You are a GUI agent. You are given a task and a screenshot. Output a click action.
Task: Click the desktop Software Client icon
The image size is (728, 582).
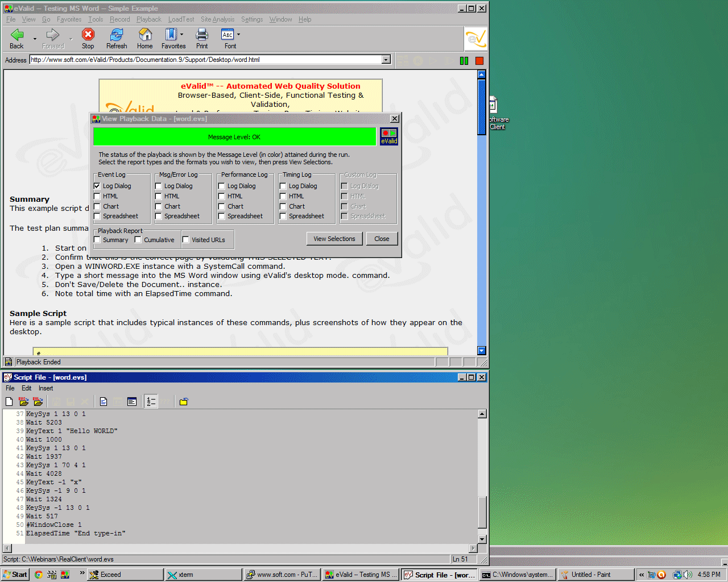(497, 114)
